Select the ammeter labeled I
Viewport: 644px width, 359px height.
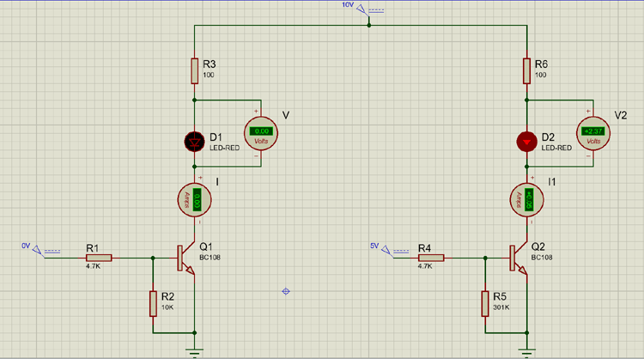coord(196,200)
